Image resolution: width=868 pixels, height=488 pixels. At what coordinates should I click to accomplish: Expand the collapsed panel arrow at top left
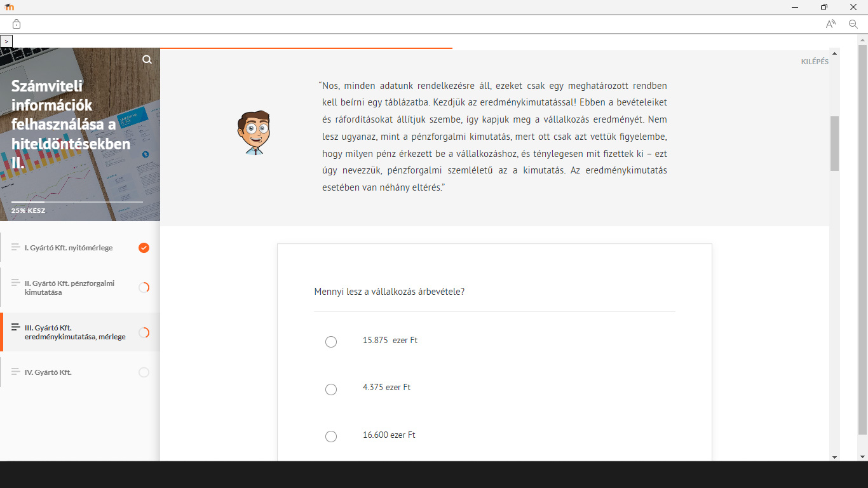pyautogui.click(x=6, y=41)
